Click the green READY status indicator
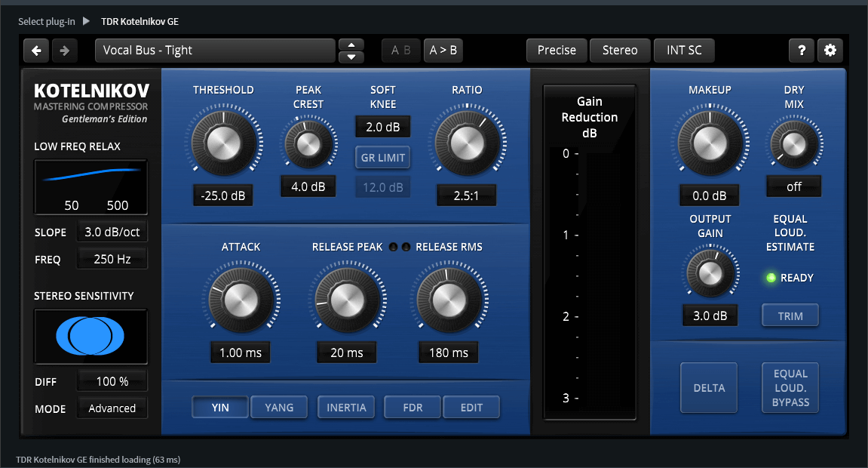The width and height of the screenshot is (868, 468). [x=771, y=278]
